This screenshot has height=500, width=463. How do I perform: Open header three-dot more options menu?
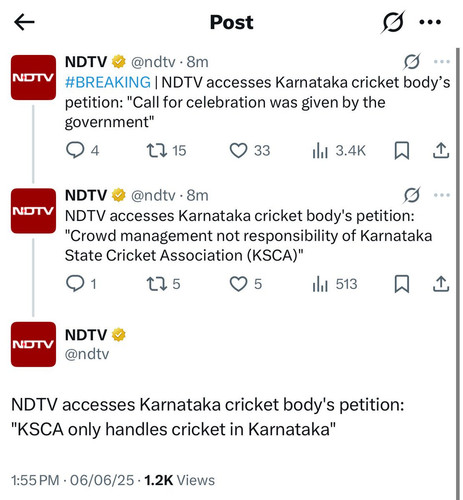click(x=430, y=22)
